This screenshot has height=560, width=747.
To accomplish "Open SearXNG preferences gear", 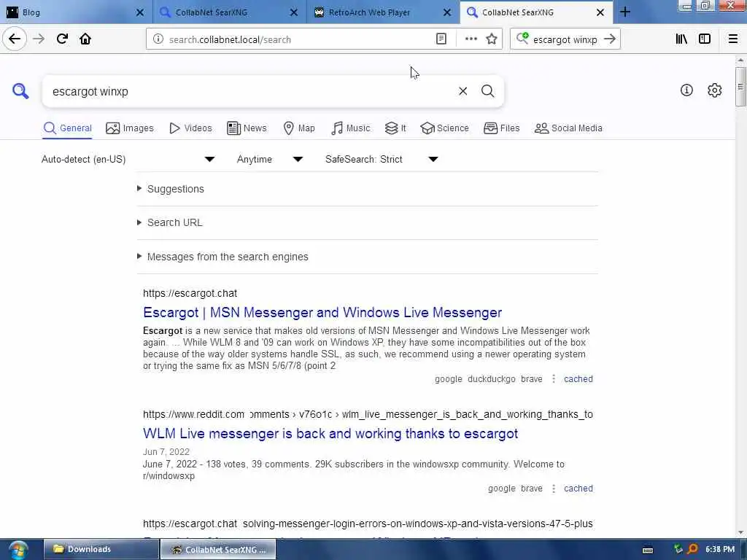I will coord(715,90).
